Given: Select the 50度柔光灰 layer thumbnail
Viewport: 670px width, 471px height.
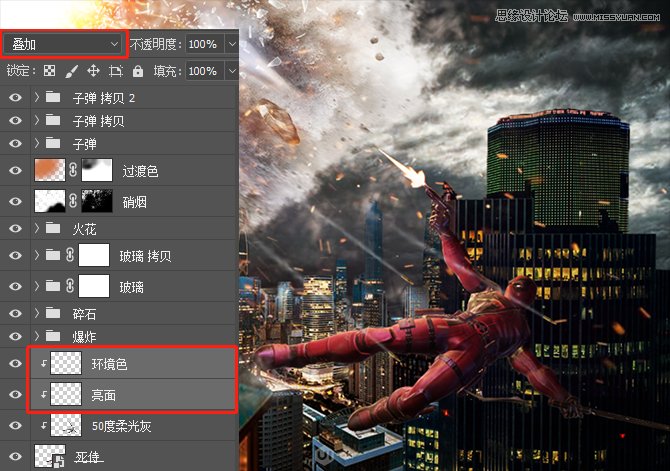Looking at the screenshot, I should [x=66, y=425].
